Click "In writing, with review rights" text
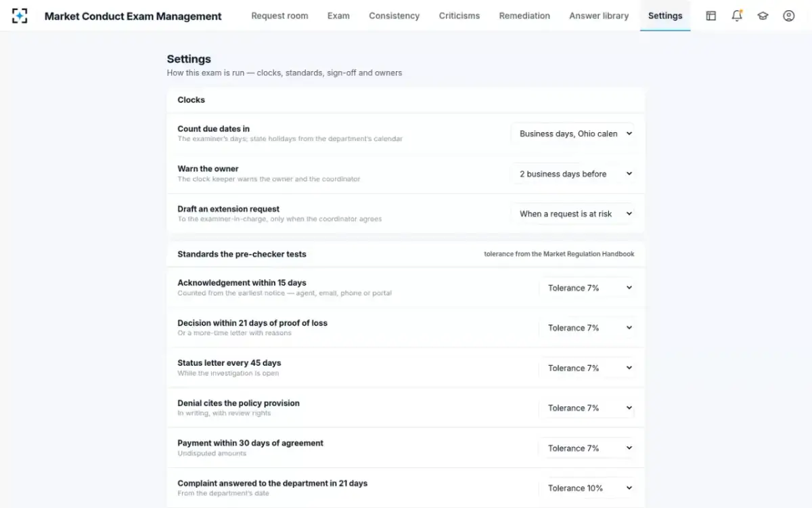Screen dimensions: 812x508 click(224, 413)
